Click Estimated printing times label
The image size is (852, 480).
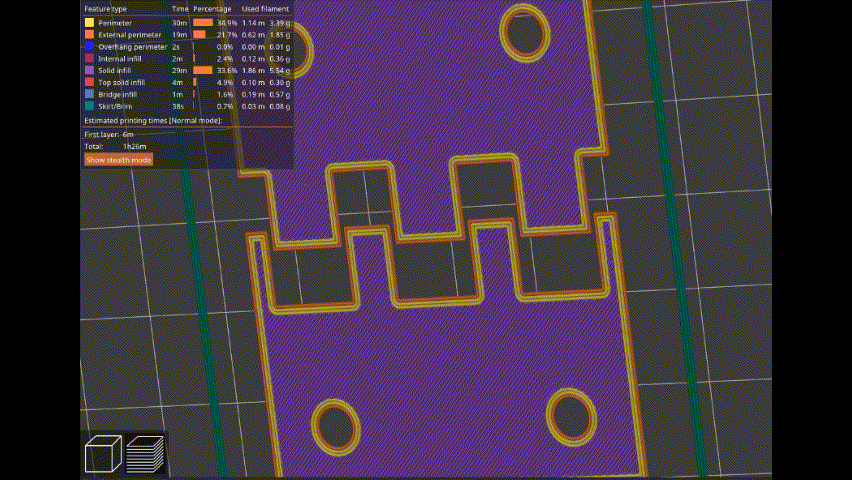[152, 120]
